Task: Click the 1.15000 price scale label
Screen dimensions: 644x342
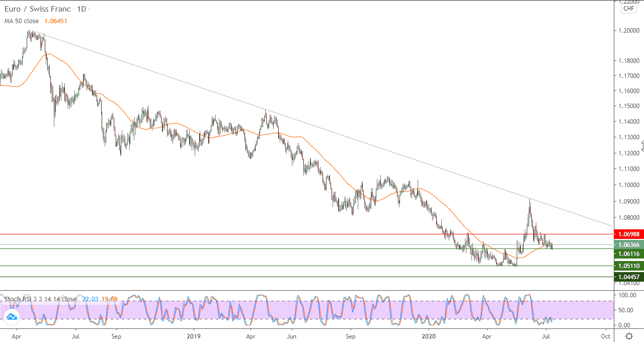Action: click(630, 106)
